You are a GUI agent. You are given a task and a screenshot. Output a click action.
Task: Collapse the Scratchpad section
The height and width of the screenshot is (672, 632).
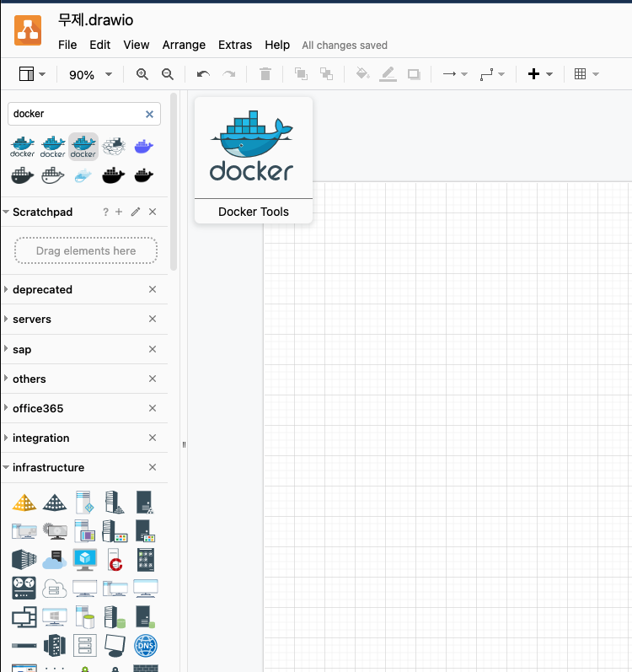click(x=6, y=212)
